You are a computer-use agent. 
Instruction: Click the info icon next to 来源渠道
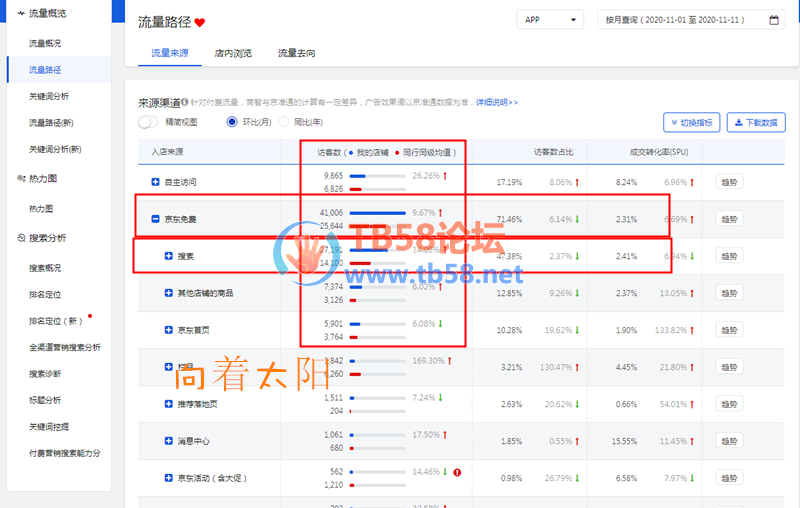point(185,102)
